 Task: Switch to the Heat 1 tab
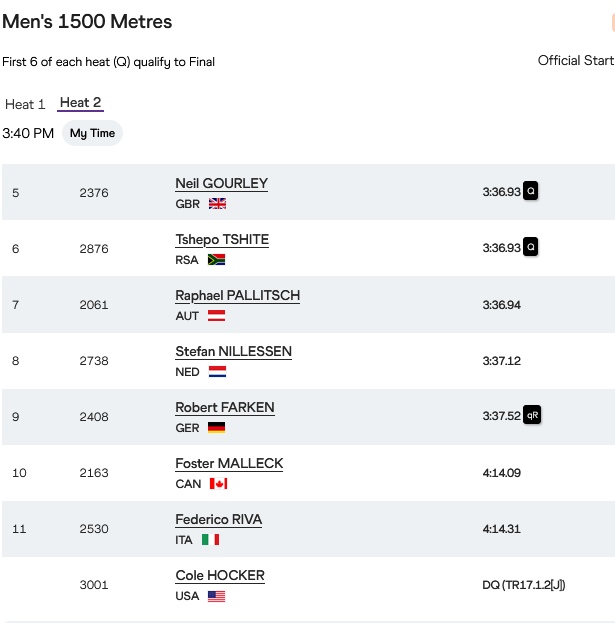click(25, 104)
